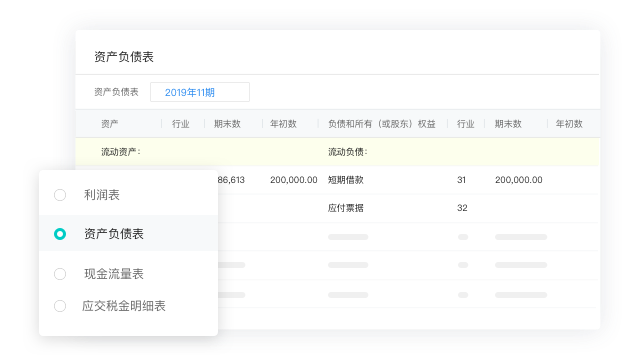The image size is (640, 360).
Task: Click the 200,000.00 short-term loan value
Action: tap(519, 180)
